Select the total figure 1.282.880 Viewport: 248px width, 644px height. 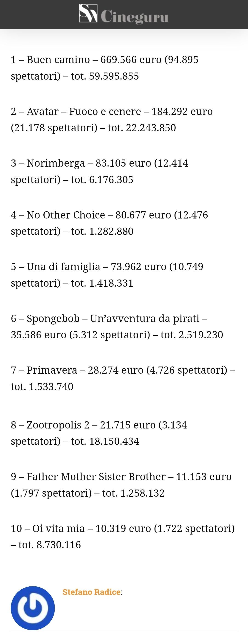[111, 231]
